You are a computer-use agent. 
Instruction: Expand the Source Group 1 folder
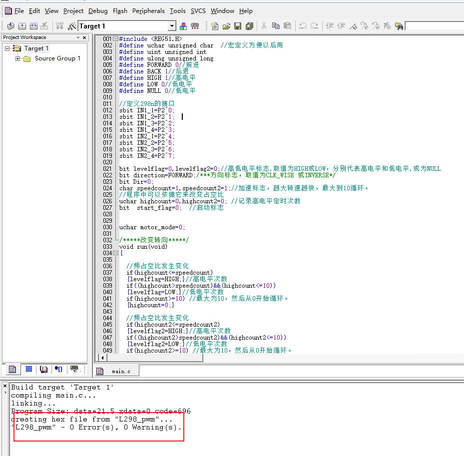(17, 59)
